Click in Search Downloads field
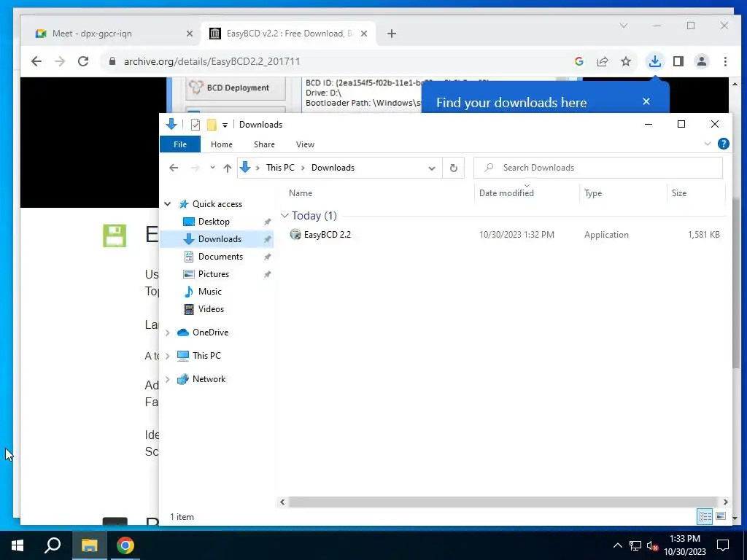 pos(598,168)
